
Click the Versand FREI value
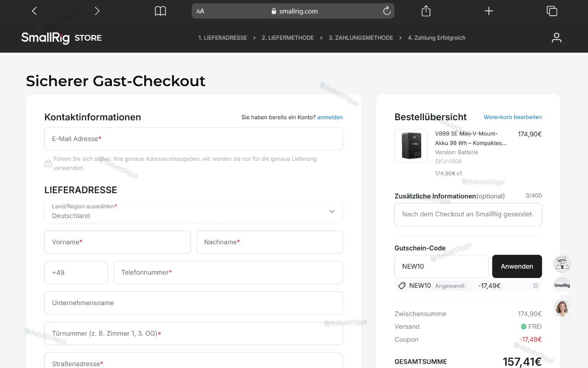(x=531, y=326)
